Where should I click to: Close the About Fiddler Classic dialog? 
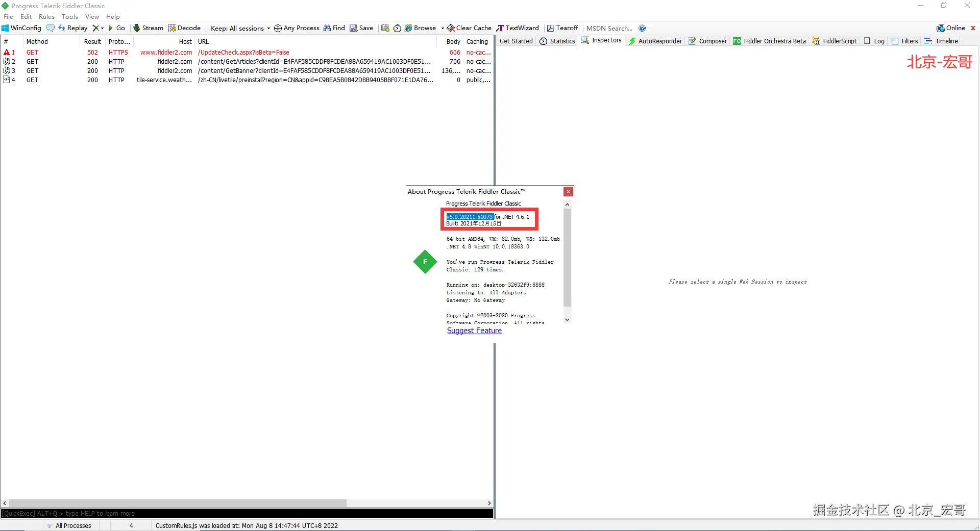[568, 192]
